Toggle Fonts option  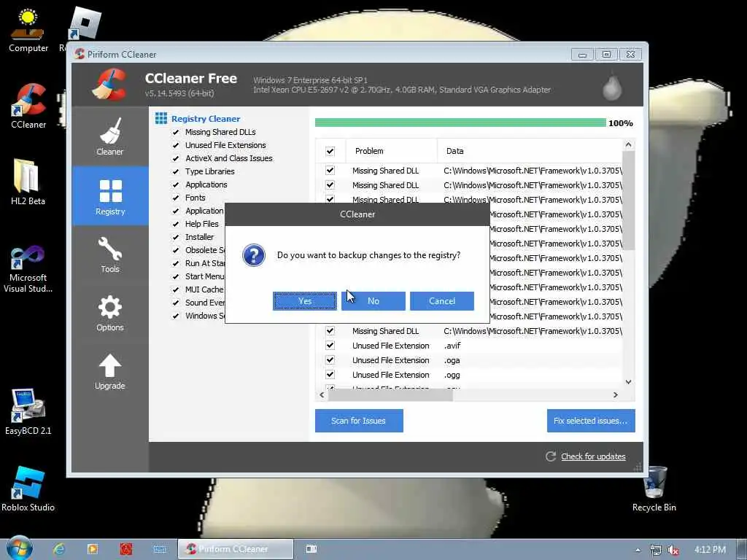[x=176, y=198]
